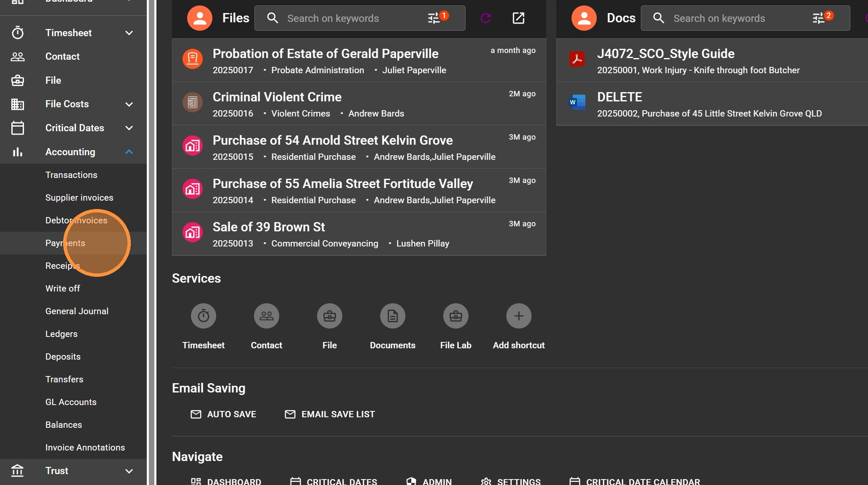
Task: Select General Journal from sidebar
Action: (77, 311)
